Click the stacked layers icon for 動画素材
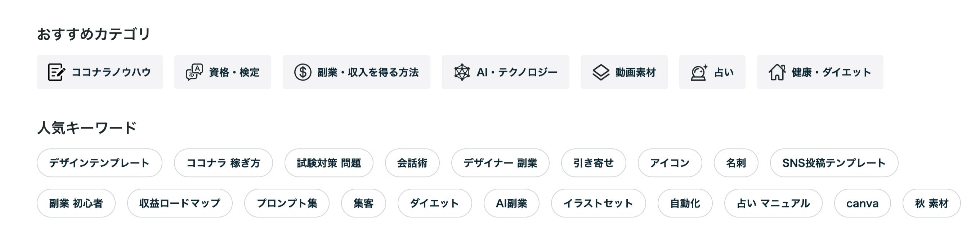 [x=601, y=72]
